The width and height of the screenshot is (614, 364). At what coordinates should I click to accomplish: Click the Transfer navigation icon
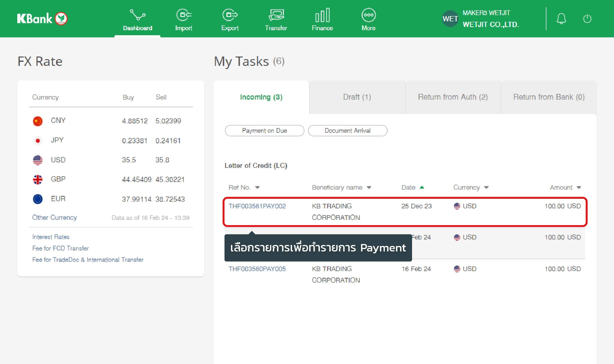pos(276,15)
